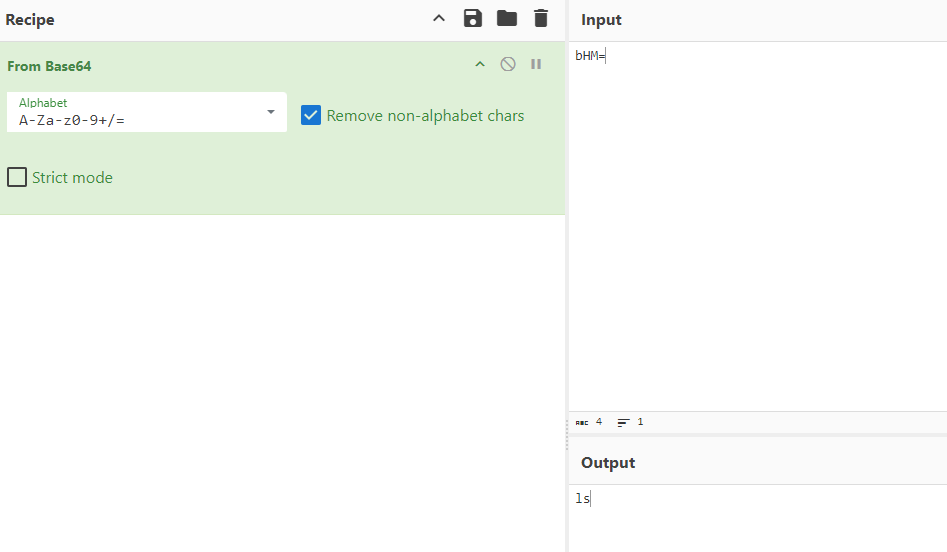Click the Output text showing ls
The image size is (947, 552).
tap(582, 498)
